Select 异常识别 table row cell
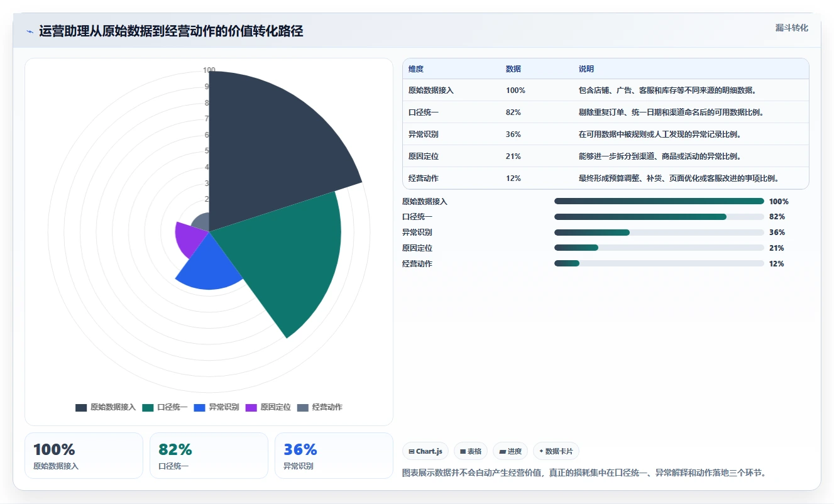834x504 pixels. (x=424, y=134)
